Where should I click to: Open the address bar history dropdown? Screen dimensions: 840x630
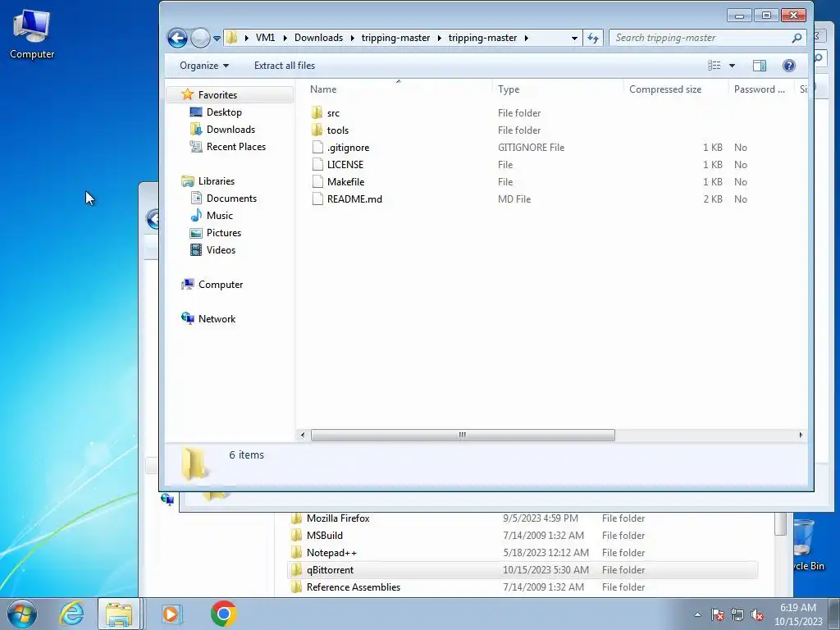574,38
